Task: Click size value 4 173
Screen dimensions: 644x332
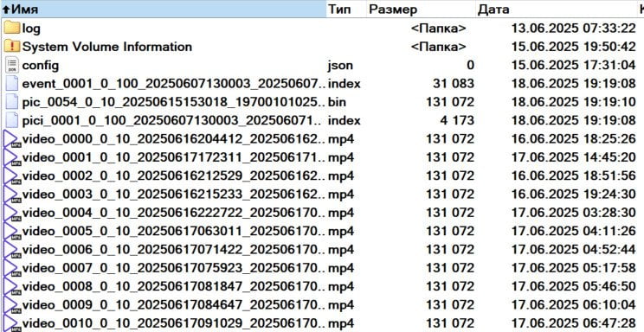Action: click(x=457, y=121)
